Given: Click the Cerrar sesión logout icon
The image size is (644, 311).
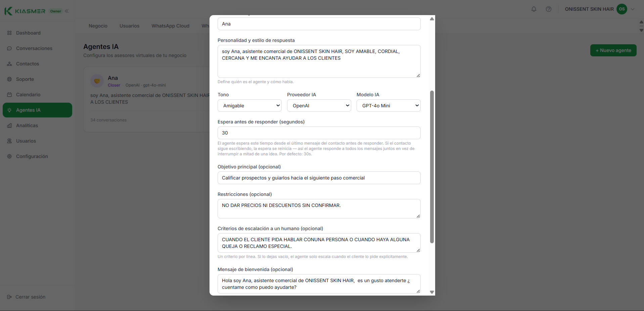Looking at the screenshot, I should pyautogui.click(x=9, y=297).
